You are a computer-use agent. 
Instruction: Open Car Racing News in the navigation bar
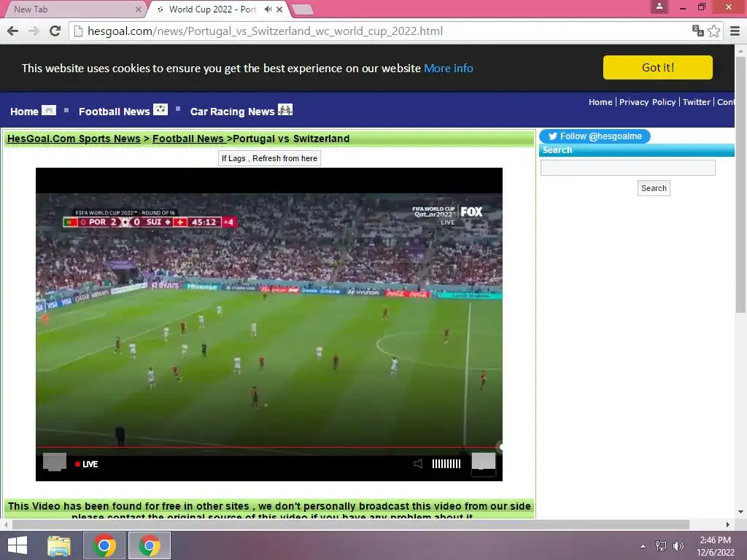(232, 112)
